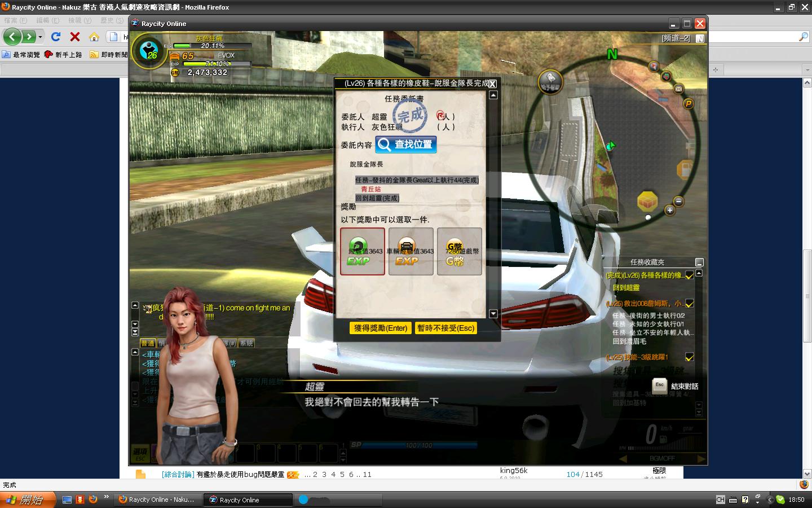Zoom out minimap with minus icon
Viewport: 812px width, 508px height.
[x=679, y=202]
